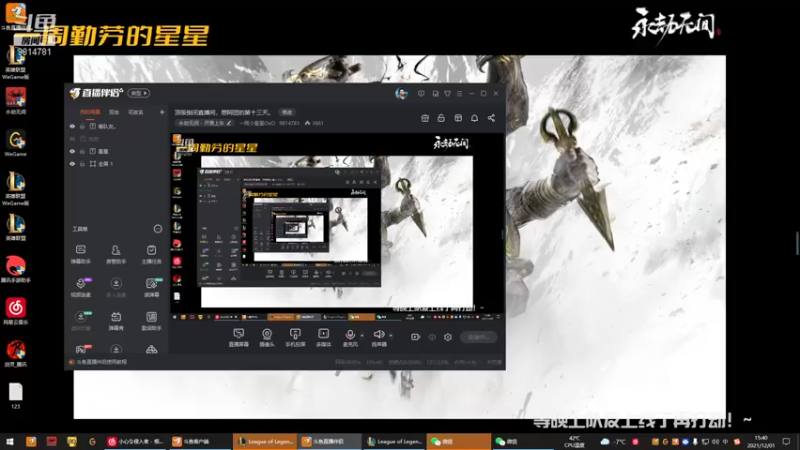The width and height of the screenshot is (800, 450).
Task: Add 摄像头 camera source
Action: [x=267, y=338]
